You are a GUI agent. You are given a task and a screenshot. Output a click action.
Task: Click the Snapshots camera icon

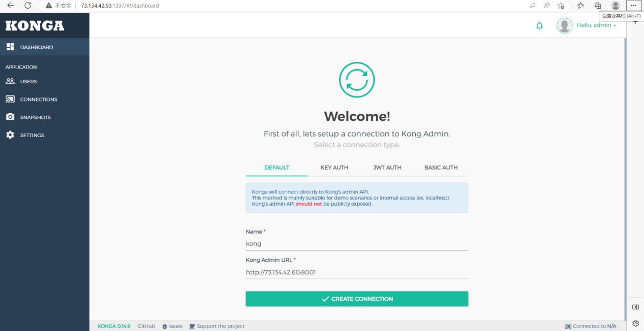point(10,117)
